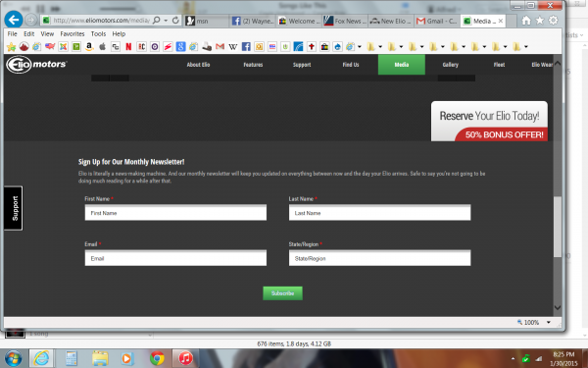Click the Wikipedia W favorites icon

[x=233, y=46]
